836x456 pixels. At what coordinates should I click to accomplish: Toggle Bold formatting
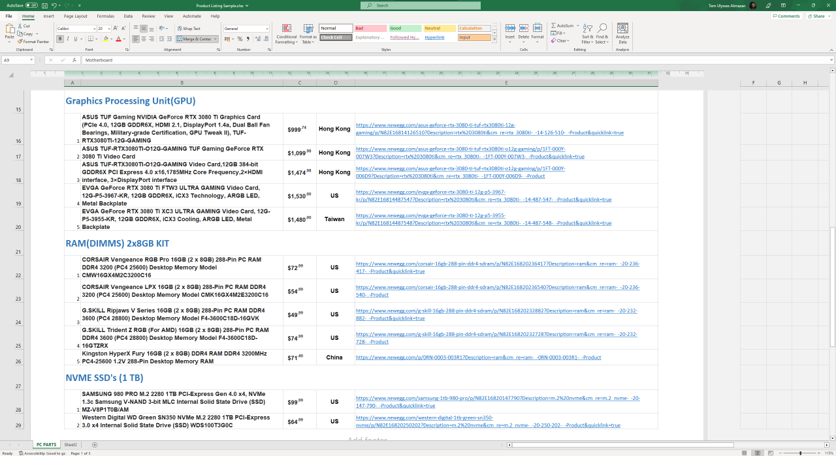60,39
